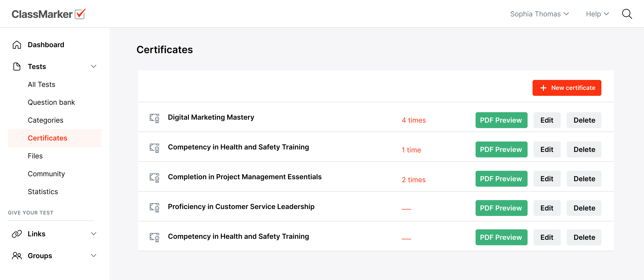Image resolution: width=644 pixels, height=280 pixels.
Task: Click the Groups people icon
Action: tap(17, 256)
